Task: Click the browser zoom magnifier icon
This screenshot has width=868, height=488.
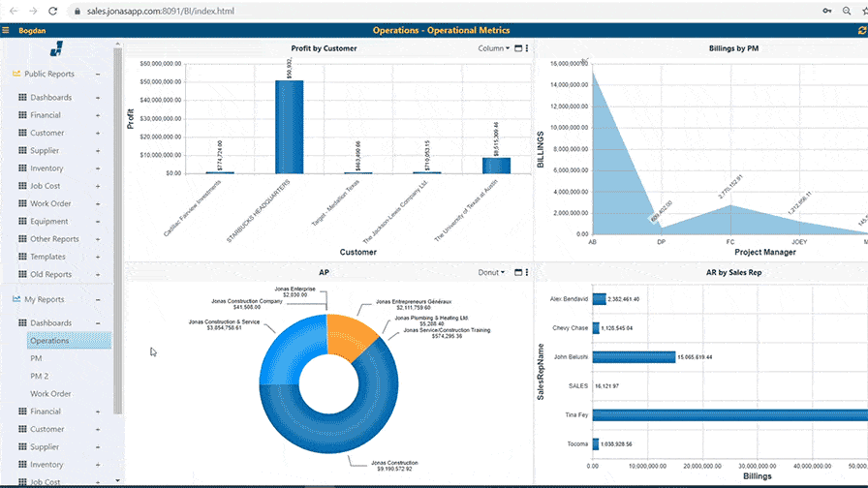Action: [x=847, y=11]
